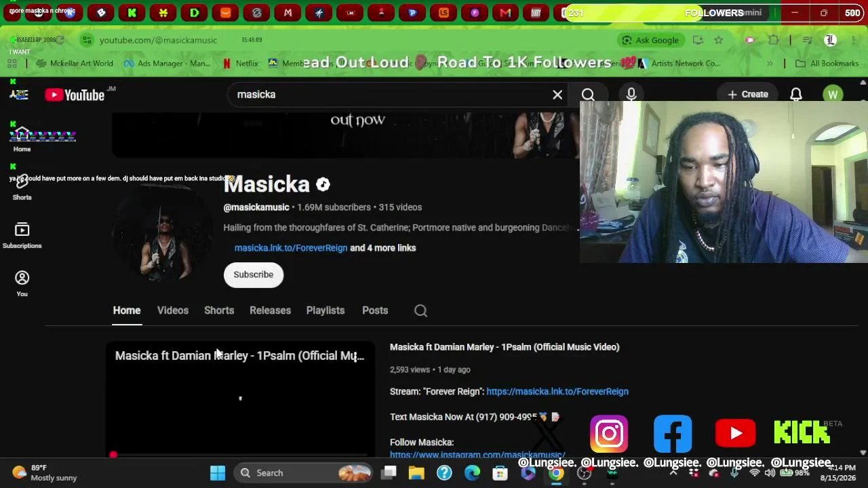
Task: Open the taskbar clock showing 8/15/2026
Action: pyautogui.click(x=837, y=472)
